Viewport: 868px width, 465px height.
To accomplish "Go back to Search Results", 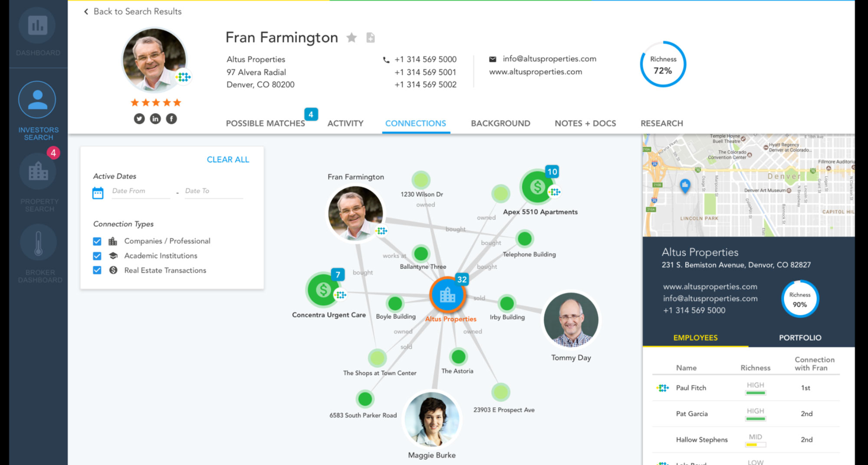I will (132, 11).
